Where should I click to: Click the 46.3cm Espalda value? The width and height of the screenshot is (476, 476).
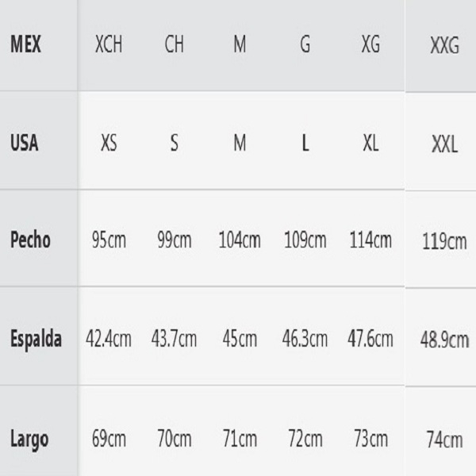305,339
